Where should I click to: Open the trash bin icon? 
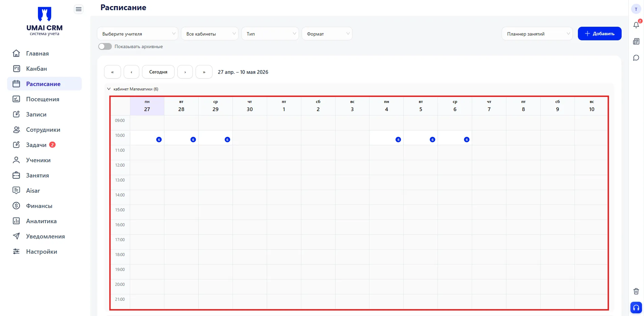[x=636, y=291]
